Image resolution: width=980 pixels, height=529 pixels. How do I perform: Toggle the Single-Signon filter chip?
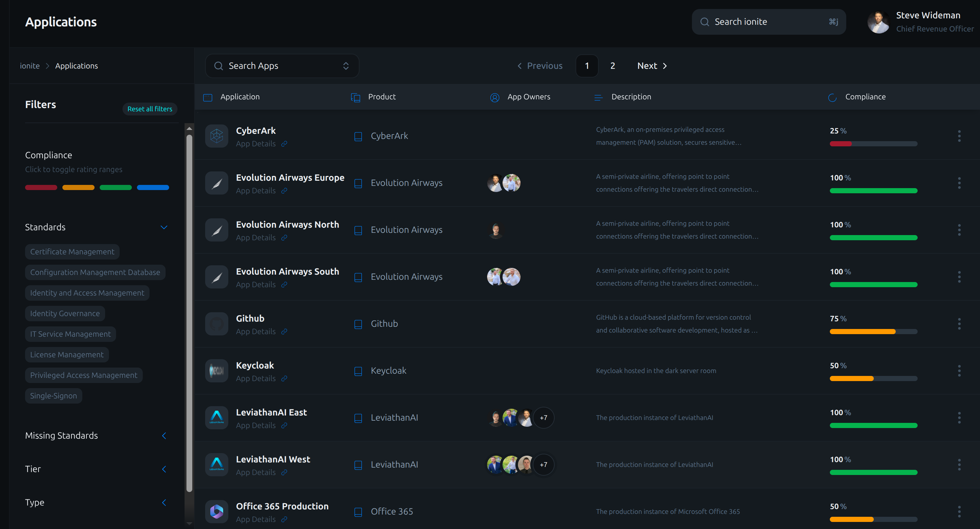(54, 396)
